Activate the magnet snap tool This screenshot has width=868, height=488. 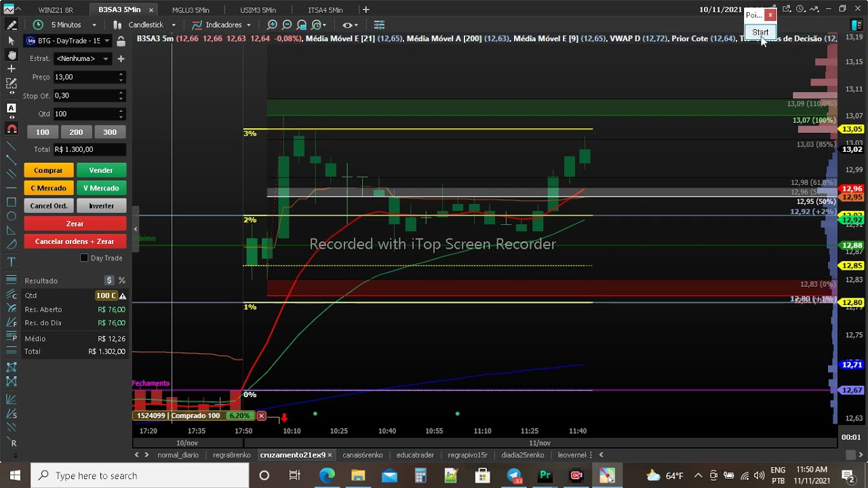point(12,129)
